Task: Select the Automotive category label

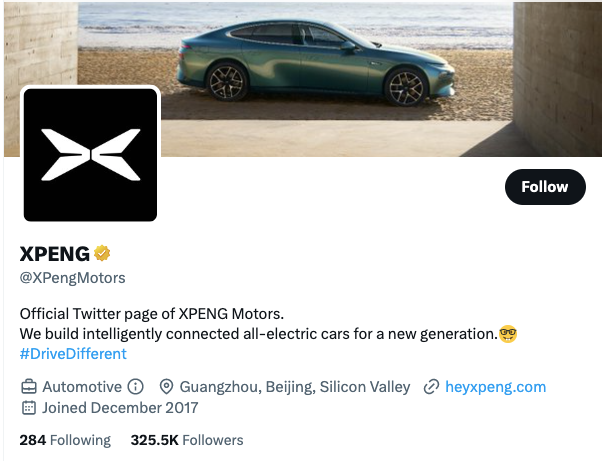Action: pos(83,386)
